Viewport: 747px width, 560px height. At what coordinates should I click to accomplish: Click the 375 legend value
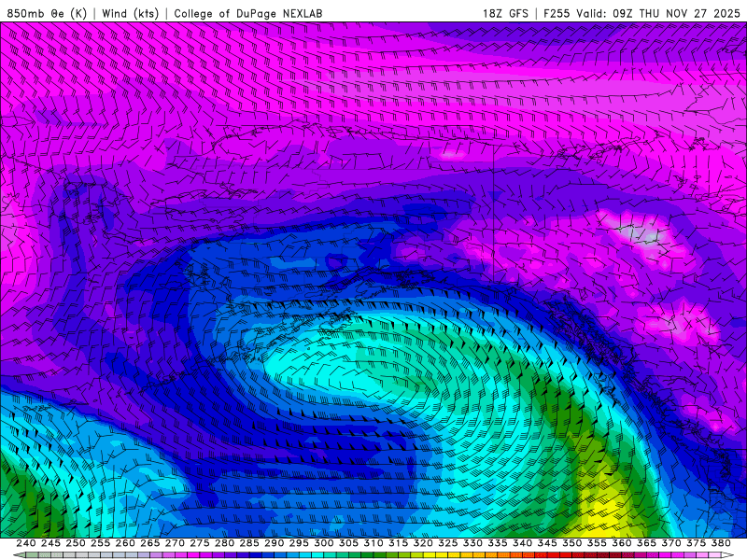(x=696, y=543)
